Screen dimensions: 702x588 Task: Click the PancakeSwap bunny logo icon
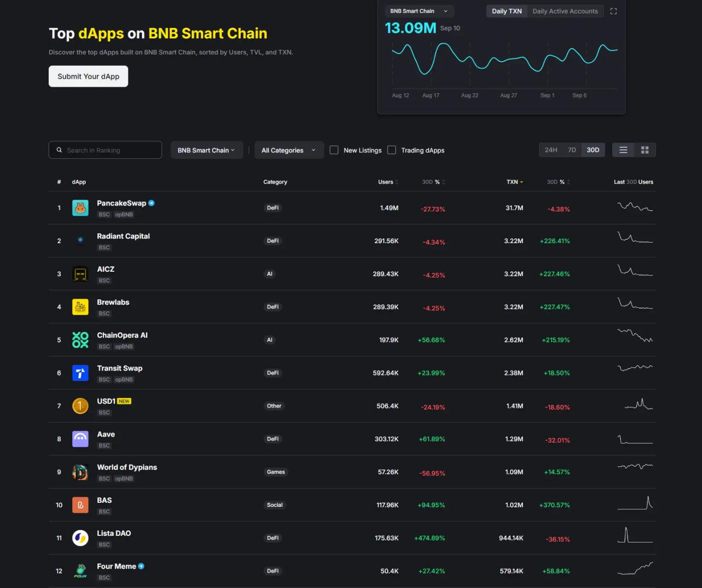click(x=80, y=208)
